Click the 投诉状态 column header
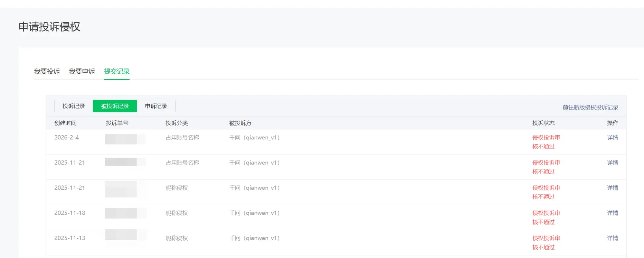Viewport: 644px width, 258px height. click(x=543, y=123)
